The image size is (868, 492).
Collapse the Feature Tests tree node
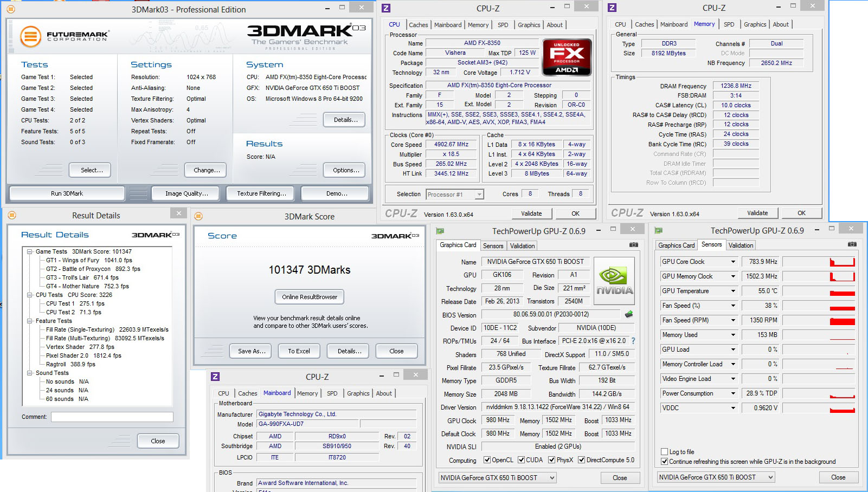tap(30, 321)
